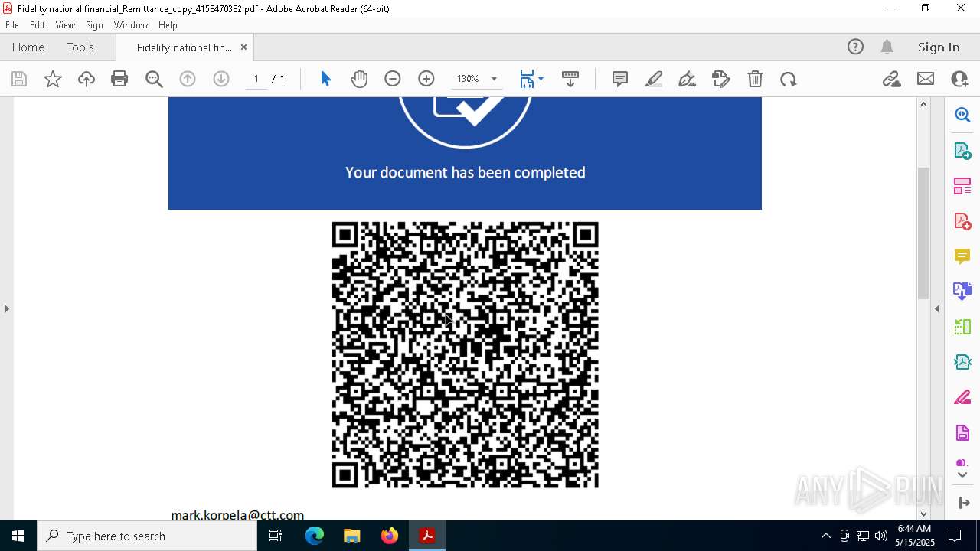Viewport: 980px width, 551px height.
Task: Select the Highlight text tool
Action: (654, 79)
